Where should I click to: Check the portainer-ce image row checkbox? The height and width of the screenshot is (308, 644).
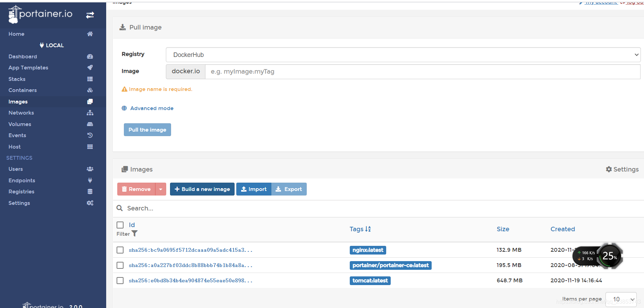(120, 265)
